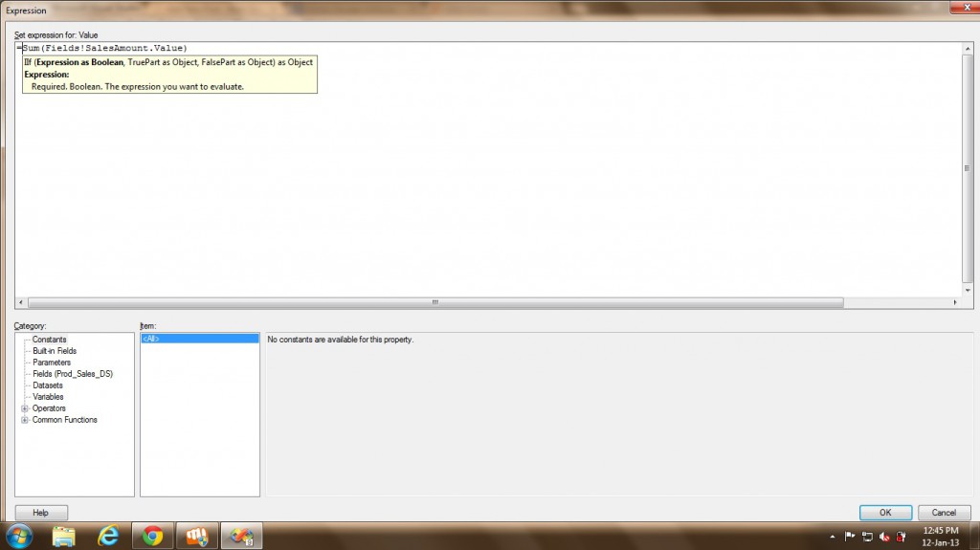Click the volume speaker tray icon
Viewport: 980px width, 550px height.
(x=883, y=536)
